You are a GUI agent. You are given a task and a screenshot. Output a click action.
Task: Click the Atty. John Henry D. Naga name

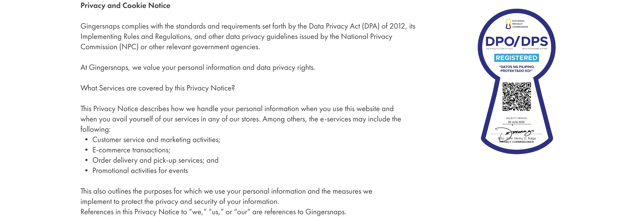point(517,138)
